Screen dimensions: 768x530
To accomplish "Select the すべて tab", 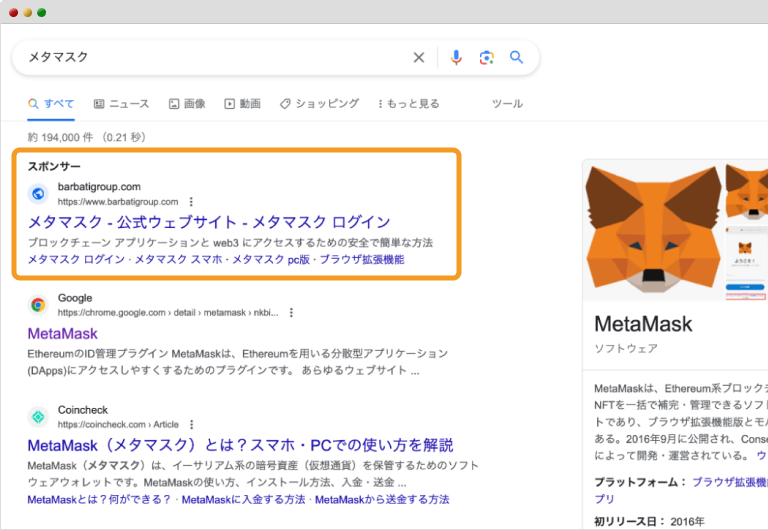I will 51,104.
